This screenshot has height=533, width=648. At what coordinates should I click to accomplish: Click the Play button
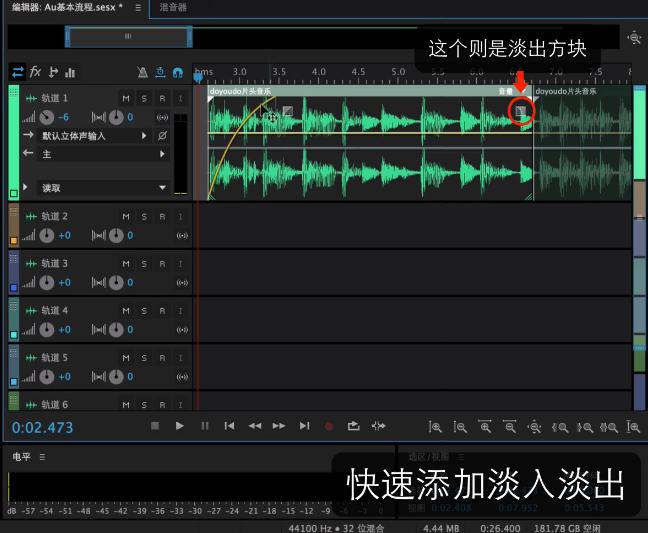tap(179, 426)
